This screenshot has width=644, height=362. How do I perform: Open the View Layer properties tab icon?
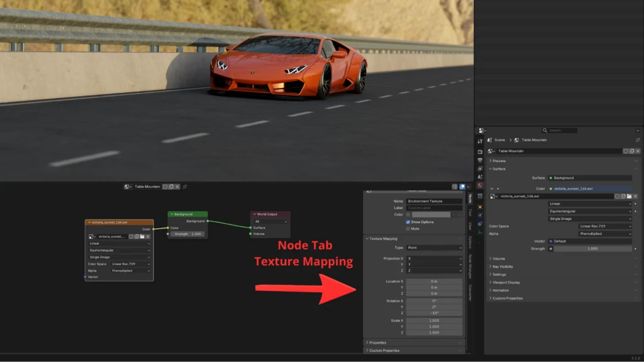[480, 168]
